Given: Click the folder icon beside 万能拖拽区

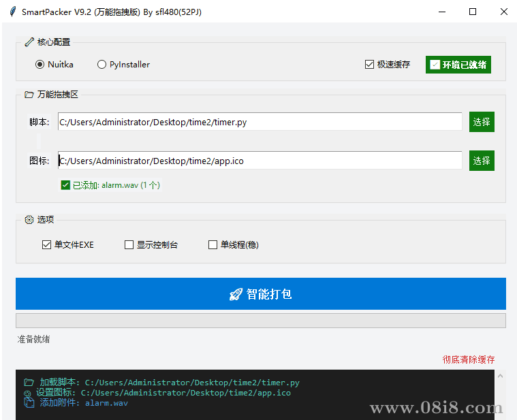Looking at the screenshot, I should click(x=29, y=95).
